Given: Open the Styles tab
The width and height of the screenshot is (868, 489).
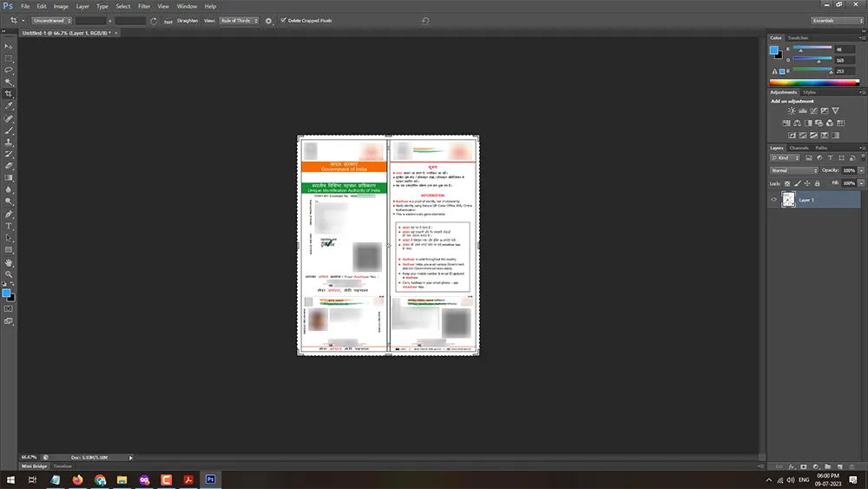Looking at the screenshot, I should point(809,92).
